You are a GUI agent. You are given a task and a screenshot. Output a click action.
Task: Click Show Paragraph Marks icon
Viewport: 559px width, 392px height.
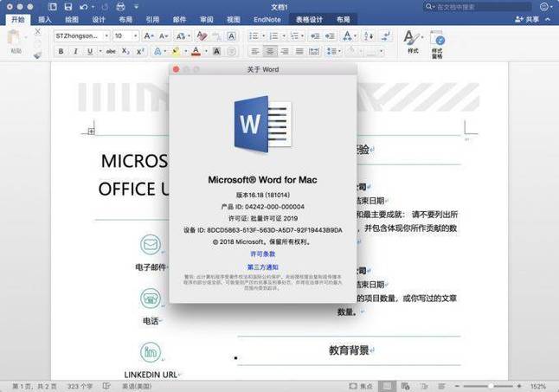tap(385, 35)
